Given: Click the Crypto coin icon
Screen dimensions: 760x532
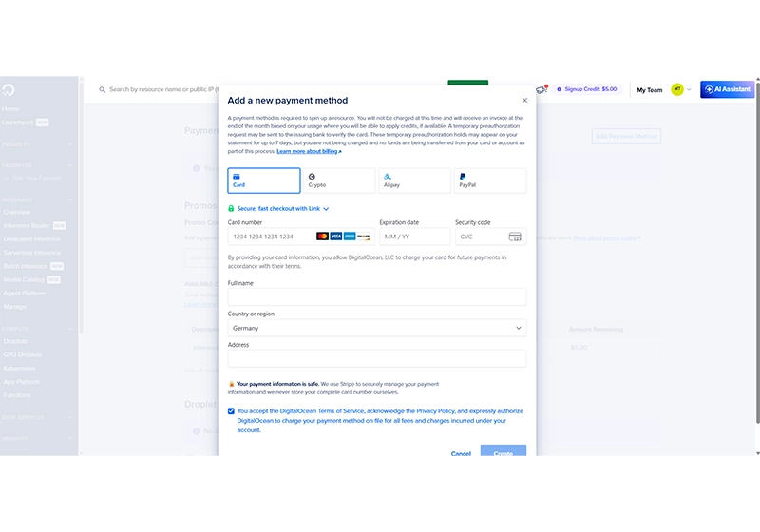Looking at the screenshot, I should pos(312,177).
